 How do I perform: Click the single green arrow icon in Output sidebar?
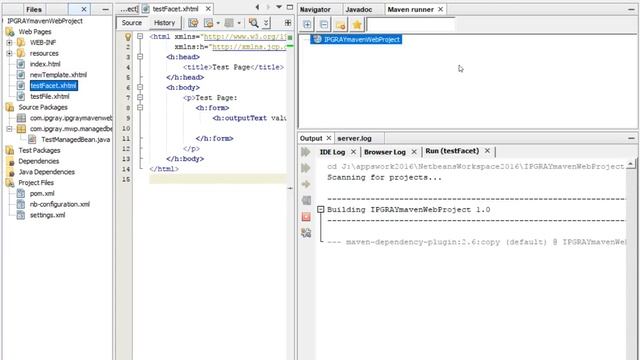click(x=306, y=184)
